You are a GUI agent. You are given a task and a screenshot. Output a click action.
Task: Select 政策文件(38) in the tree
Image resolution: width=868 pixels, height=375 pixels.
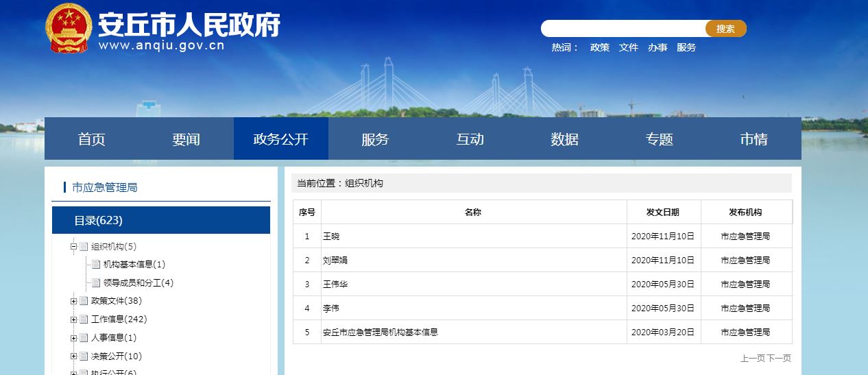[117, 301]
